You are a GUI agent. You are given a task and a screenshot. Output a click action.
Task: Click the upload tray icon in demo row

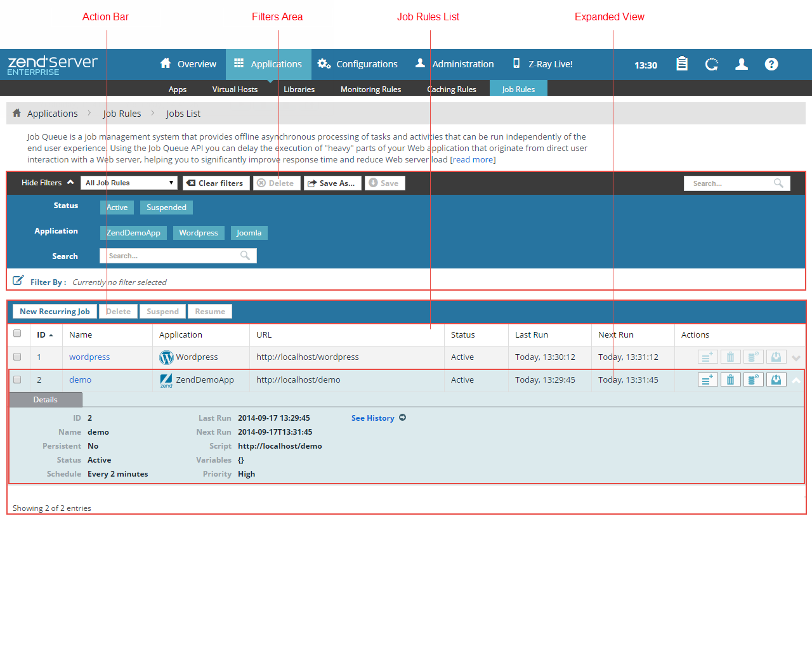[x=776, y=379]
